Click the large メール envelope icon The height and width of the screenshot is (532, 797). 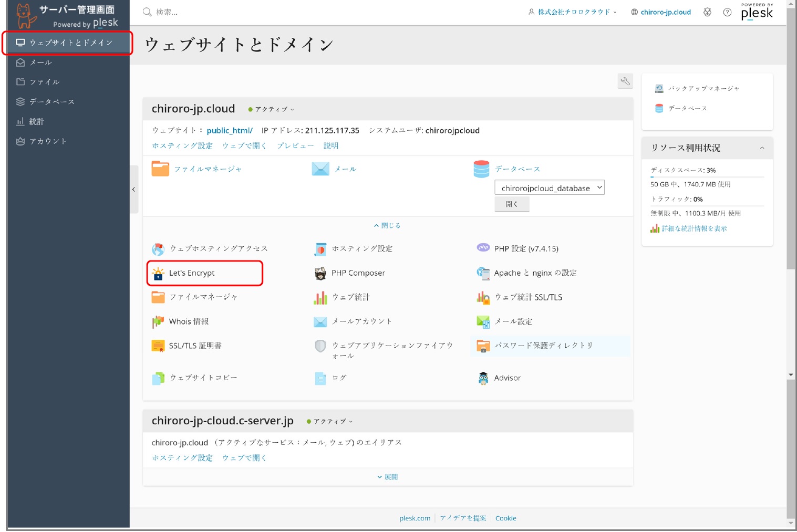(320, 169)
